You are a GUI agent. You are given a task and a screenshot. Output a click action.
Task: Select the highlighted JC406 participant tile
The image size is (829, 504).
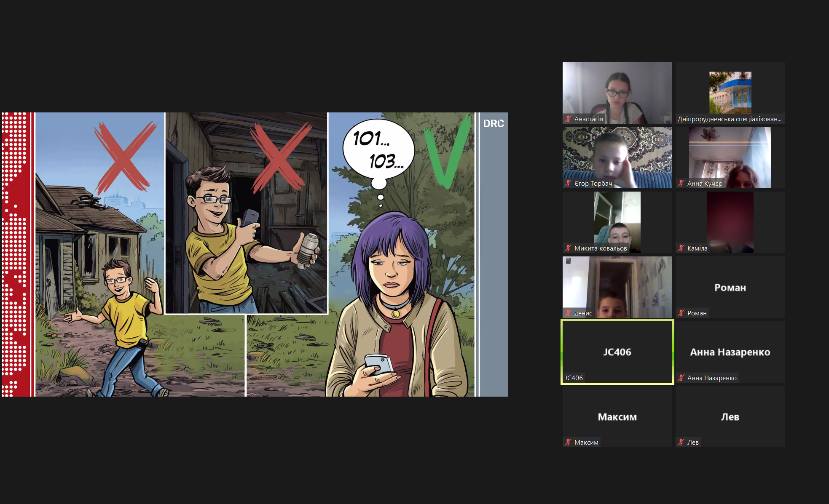(617, 352)
